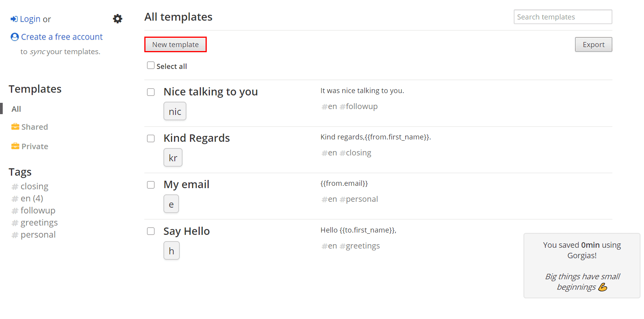Screen dimensions: 644x319
Task: Click the hash icon beside closing tag
Action: [15, 187]
